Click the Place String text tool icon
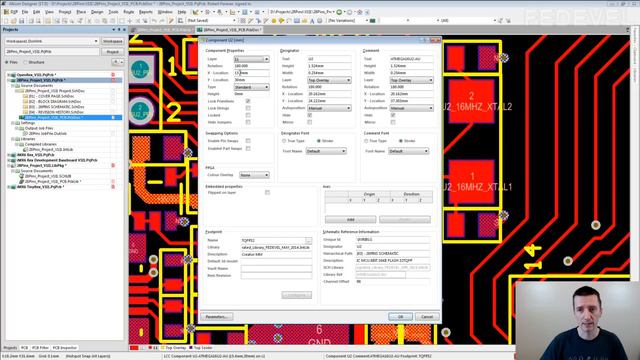The height and width of the screenshot is (360, 640). pyautogui.click(x=312, y=20)
